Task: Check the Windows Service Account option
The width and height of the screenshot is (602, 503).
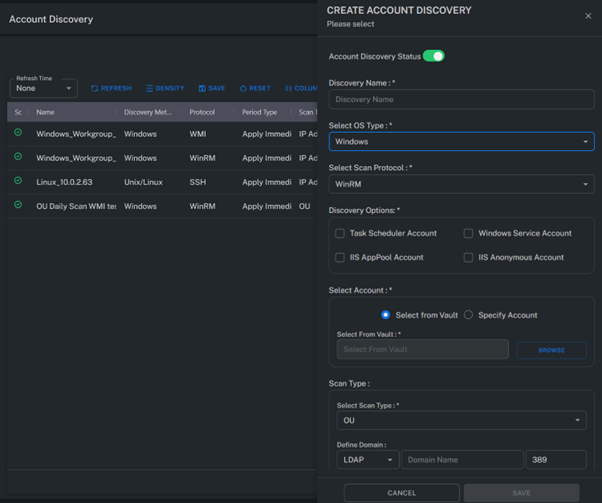Action: [468, 233]
